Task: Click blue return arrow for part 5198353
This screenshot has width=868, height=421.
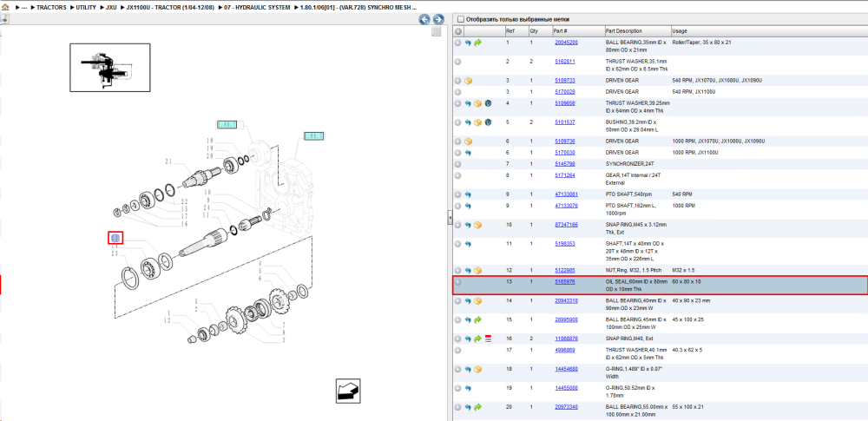Action: 468,244
